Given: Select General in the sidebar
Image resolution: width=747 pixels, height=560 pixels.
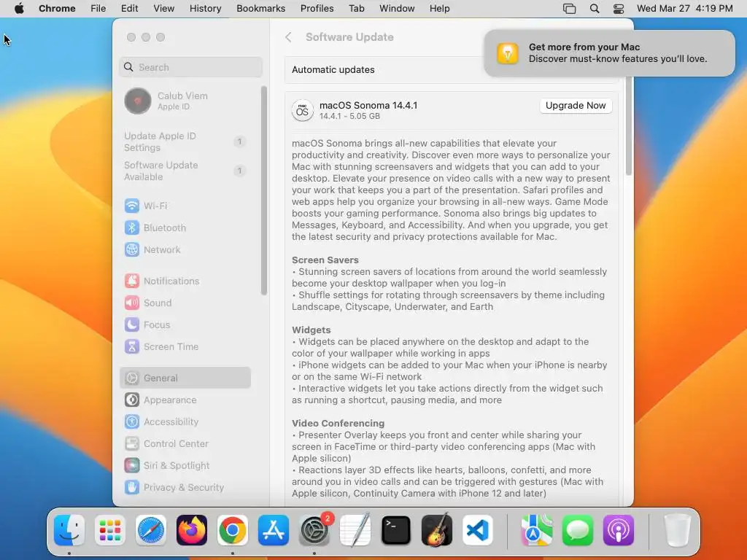Looking at the screenshot, I should click(185, 378).
